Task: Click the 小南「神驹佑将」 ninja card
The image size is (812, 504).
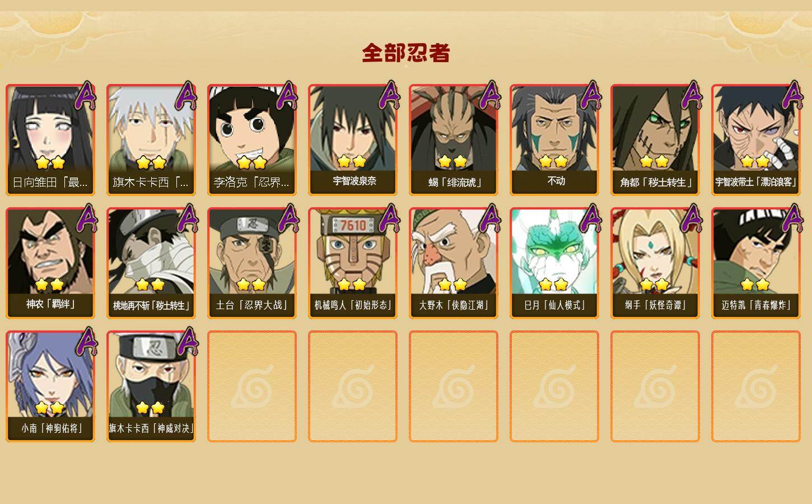Action: pyautogui.click(x=50, y=386)
